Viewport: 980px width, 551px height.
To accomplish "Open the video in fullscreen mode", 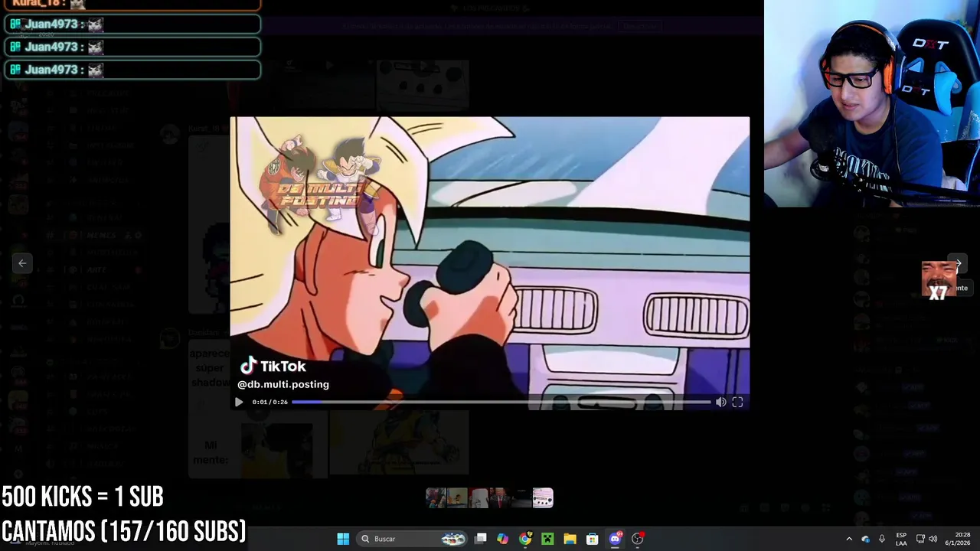I will [737, 402].
